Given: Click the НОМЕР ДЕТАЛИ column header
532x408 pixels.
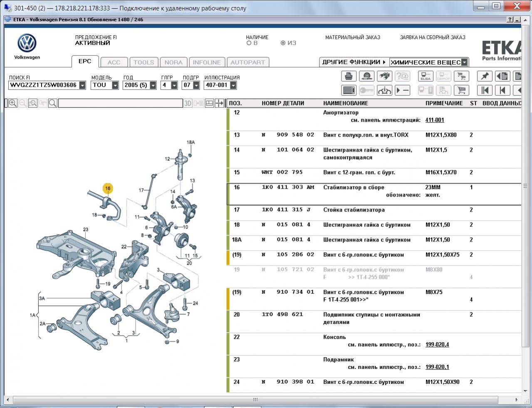Looking at the screenshot, I should click(283, 103).
